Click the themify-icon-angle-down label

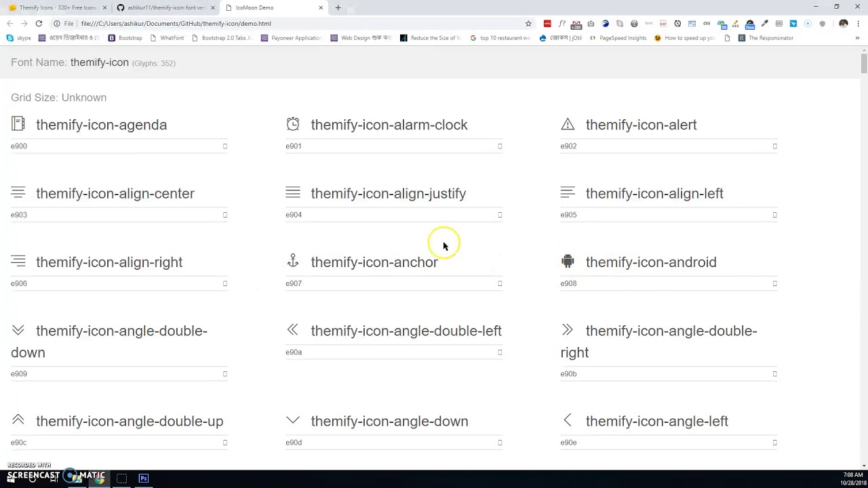pyautogui.click(x=389, y=422)
